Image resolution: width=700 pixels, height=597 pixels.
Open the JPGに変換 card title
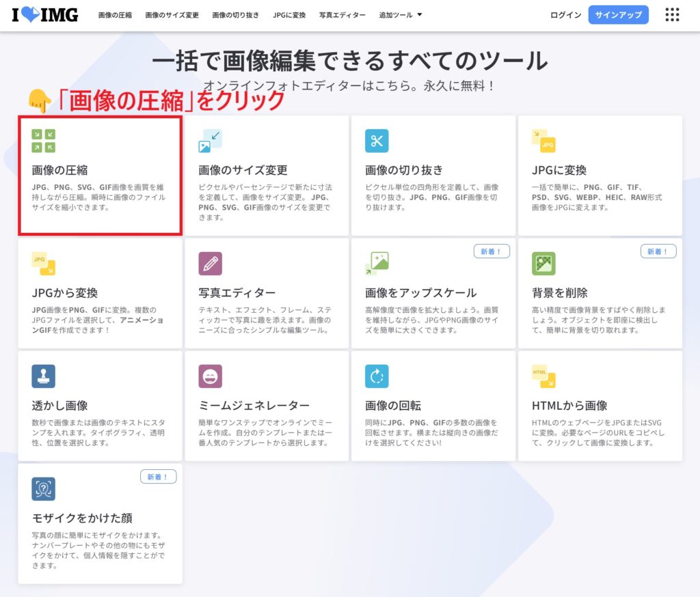coord(559,170)
